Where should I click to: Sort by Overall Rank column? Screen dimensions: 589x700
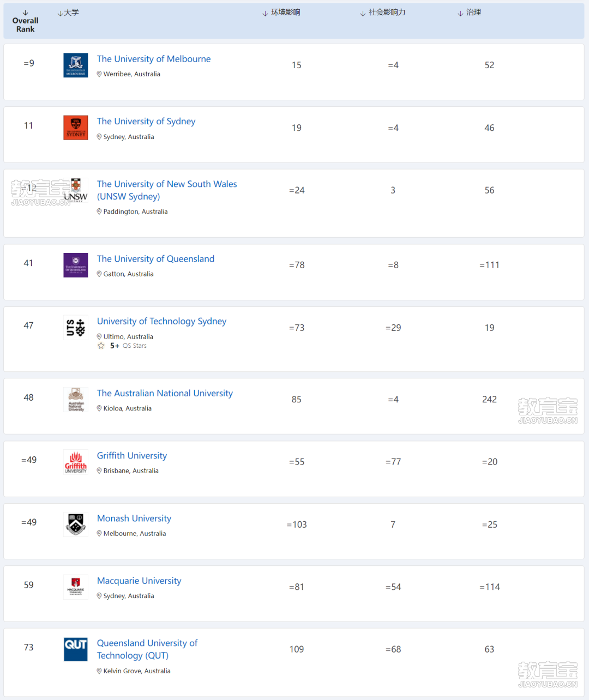(x=25, y=21)
